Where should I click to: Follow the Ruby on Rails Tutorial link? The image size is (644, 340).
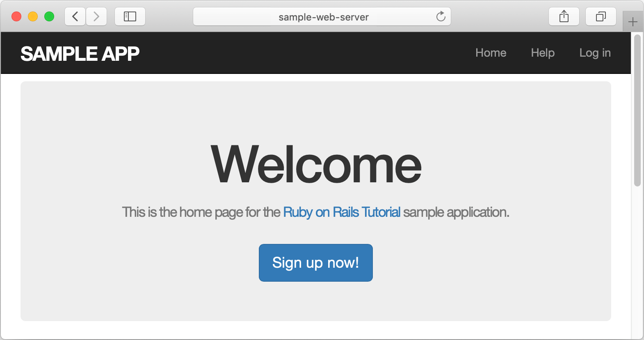pos(342,212)
